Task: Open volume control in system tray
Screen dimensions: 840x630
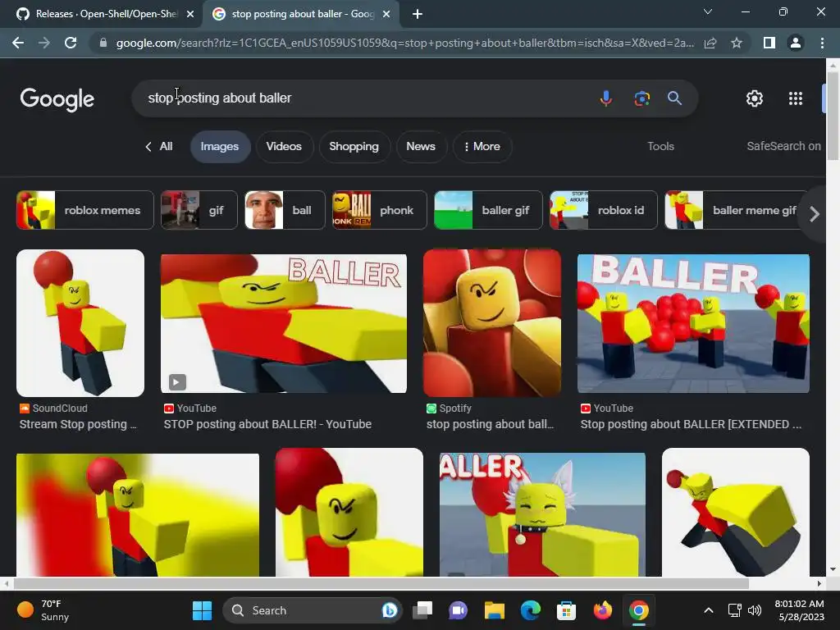Action: point(755,610)
